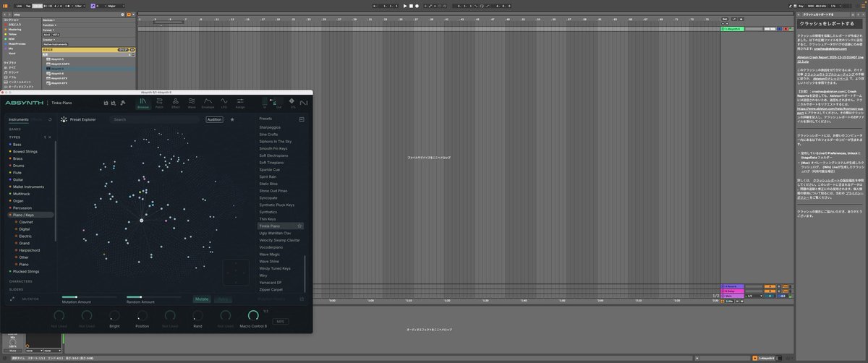The width and height of the screenshot is (868, 363).
Task: Click the expand arrows icon beside Mutator
Action: pyautogui.click(x=12, y=299)
